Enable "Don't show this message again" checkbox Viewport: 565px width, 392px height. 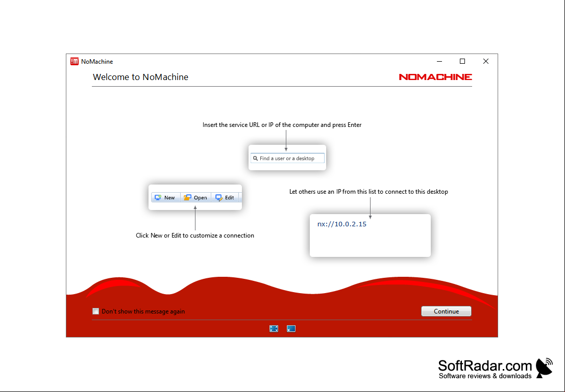[95, 311]
